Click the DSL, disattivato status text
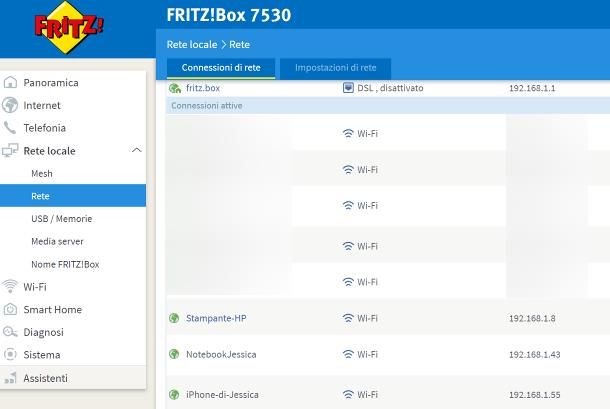 click(390, 88)
